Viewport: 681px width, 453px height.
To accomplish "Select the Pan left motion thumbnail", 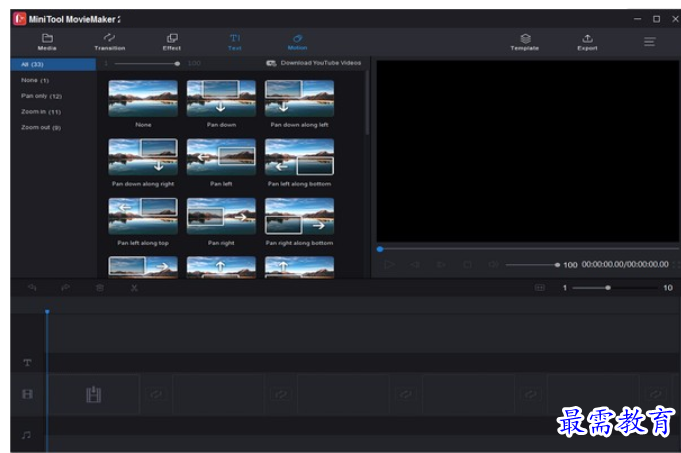I will pos(221,157).
